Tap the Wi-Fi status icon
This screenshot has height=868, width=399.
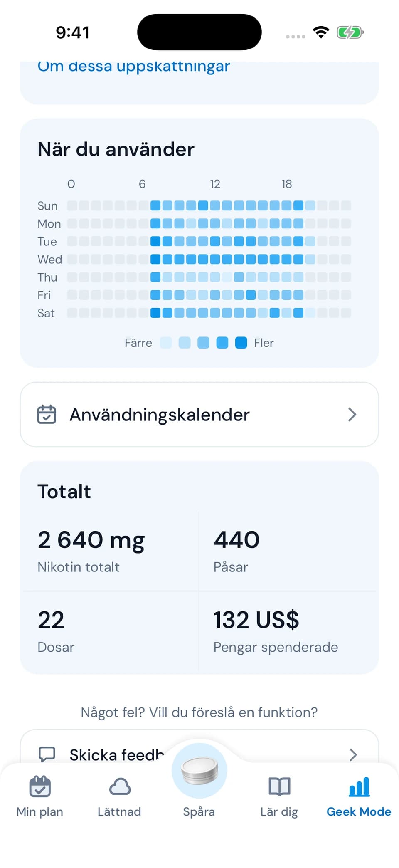click(321, 32)
